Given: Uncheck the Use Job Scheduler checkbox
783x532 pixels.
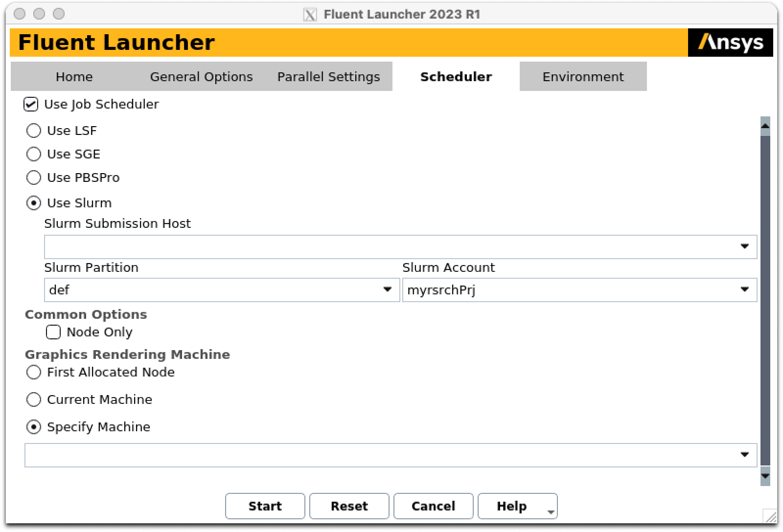Looking at the screenshot, I should (x=31, y=104).
